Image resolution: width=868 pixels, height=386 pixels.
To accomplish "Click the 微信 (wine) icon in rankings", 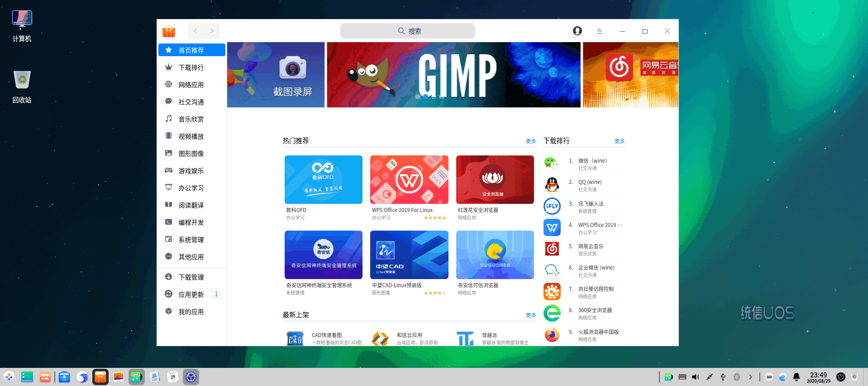I will [552, 163].
